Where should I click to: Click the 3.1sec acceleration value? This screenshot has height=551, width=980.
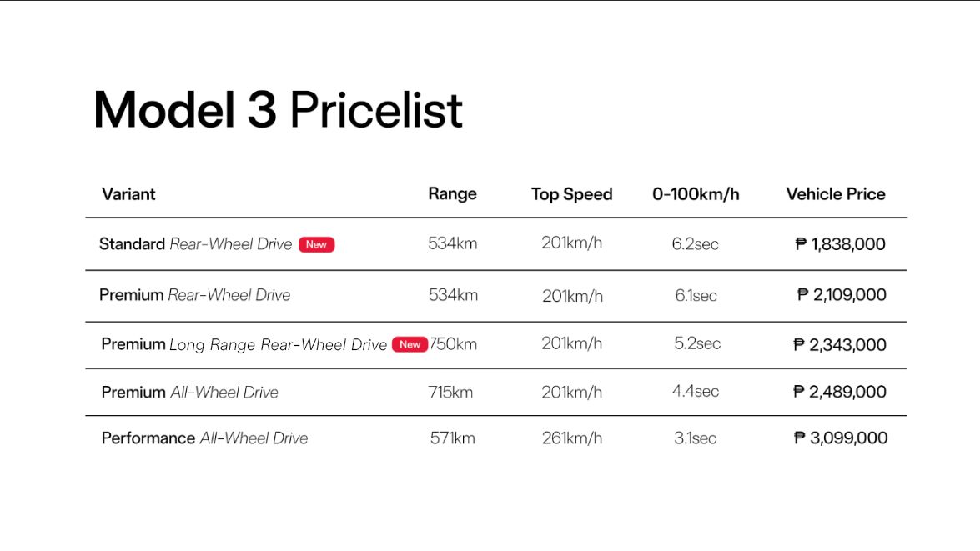[695, 438]
